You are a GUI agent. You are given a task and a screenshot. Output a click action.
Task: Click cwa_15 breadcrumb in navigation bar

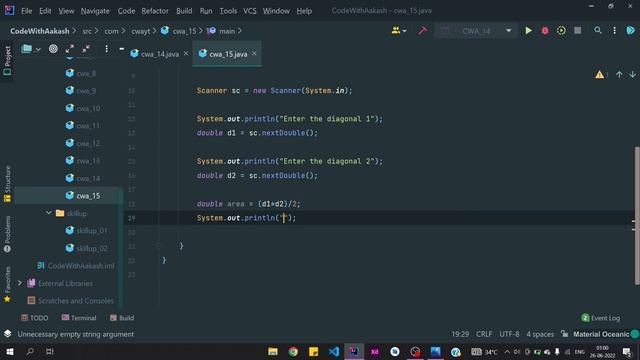coord(179,31)
